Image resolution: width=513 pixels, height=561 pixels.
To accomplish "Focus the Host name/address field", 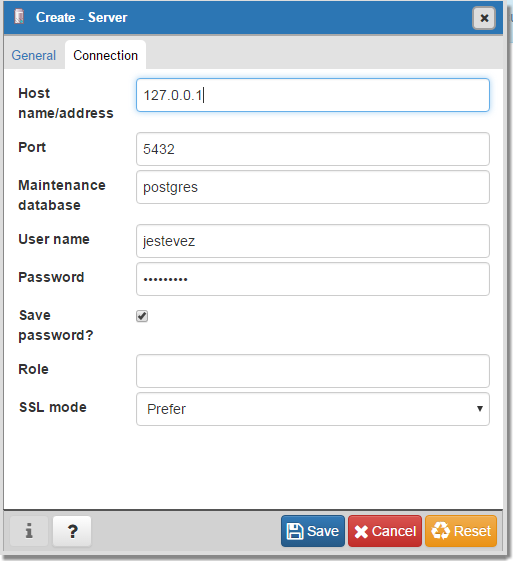I will click(313, 95).
